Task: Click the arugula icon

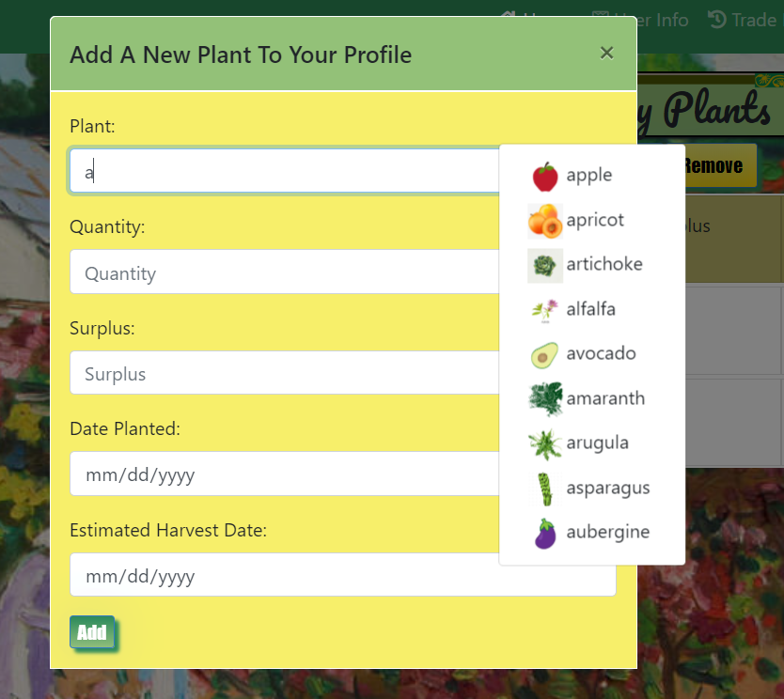Action: 545,443
